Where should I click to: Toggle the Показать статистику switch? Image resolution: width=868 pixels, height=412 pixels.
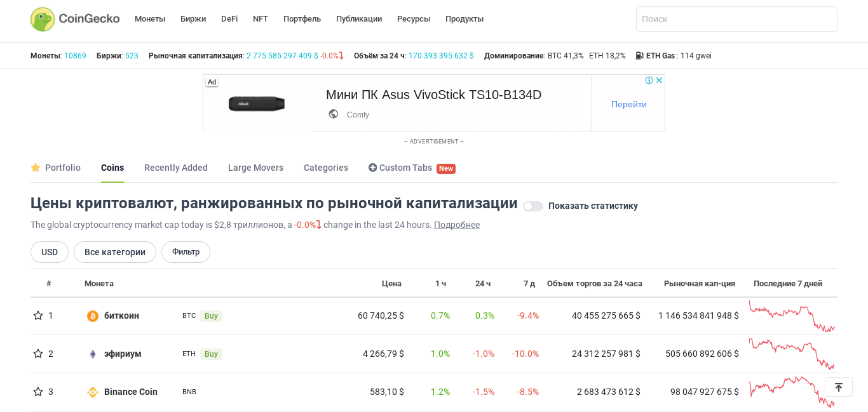(533, 206)
